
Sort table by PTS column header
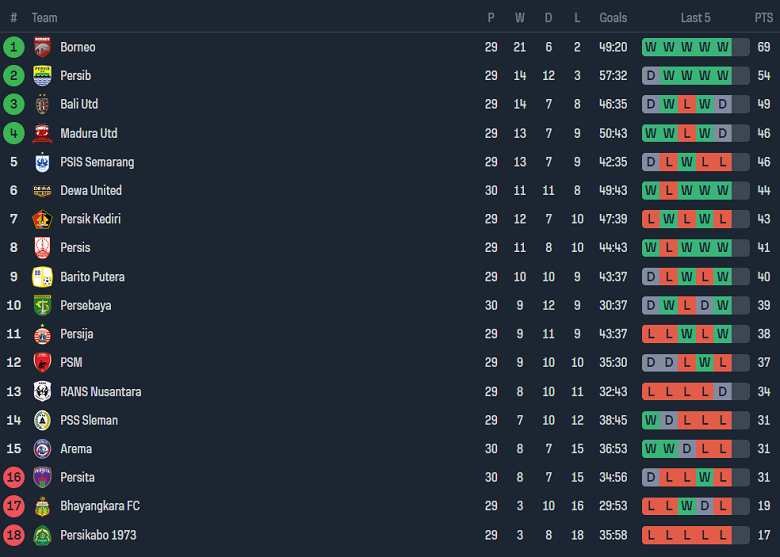coord(763,18)
